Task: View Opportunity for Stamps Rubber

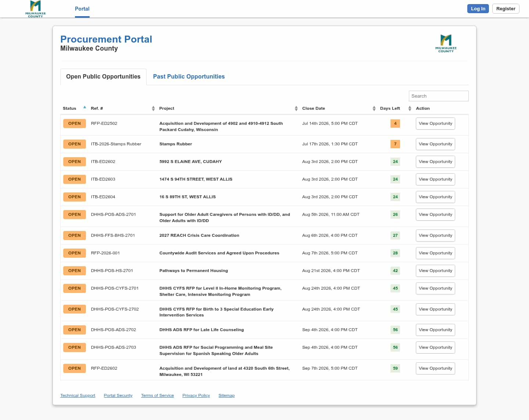Action: click(435, 144)
